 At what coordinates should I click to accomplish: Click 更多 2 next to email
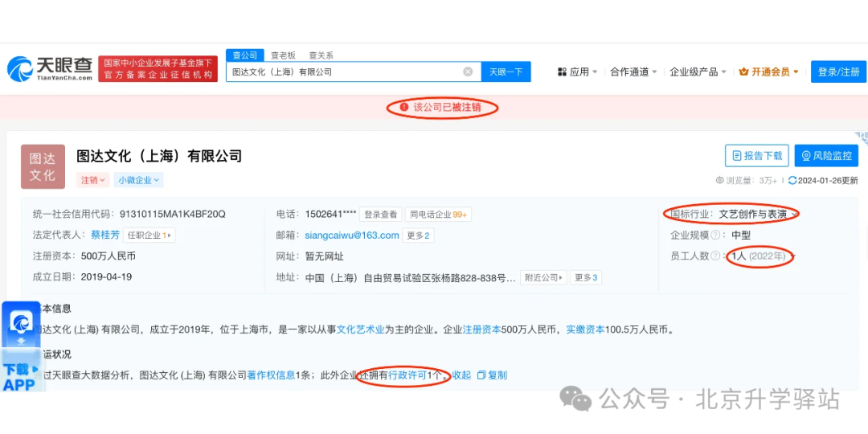418,235
